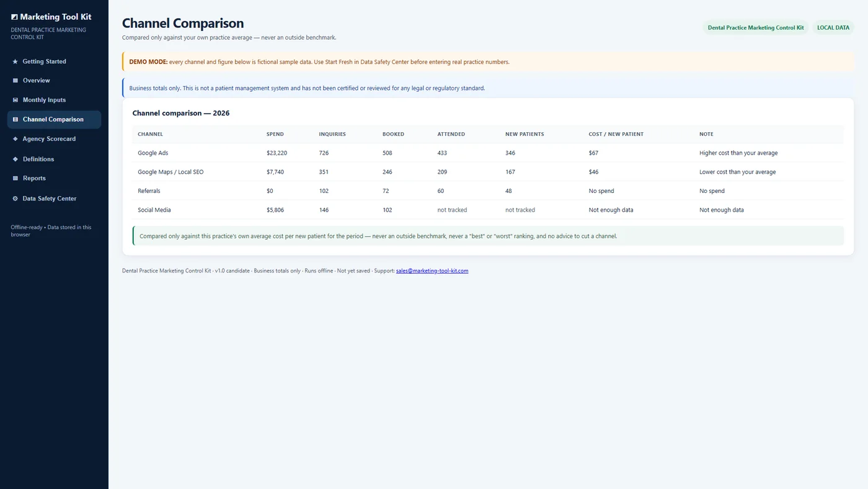868x489 pixels.
Task: Click the NEW PATIENTS column header
Action: (x=525, y=134)
